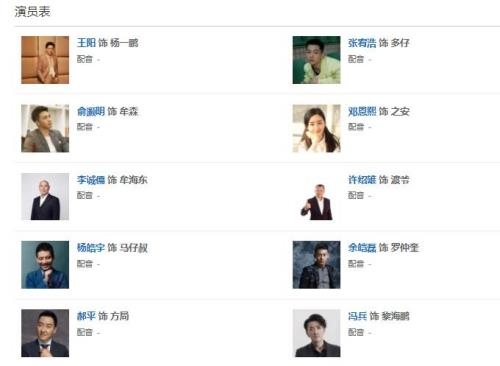500x366 pixels.
Task: Click the 俞灏明 name link
Action: pyautogui.click(x=91, y=111)
